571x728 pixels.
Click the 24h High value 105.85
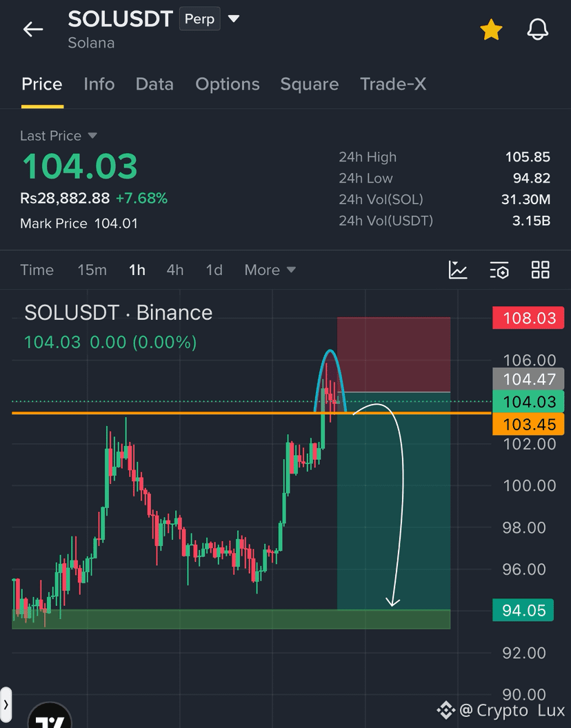(528, 157)
